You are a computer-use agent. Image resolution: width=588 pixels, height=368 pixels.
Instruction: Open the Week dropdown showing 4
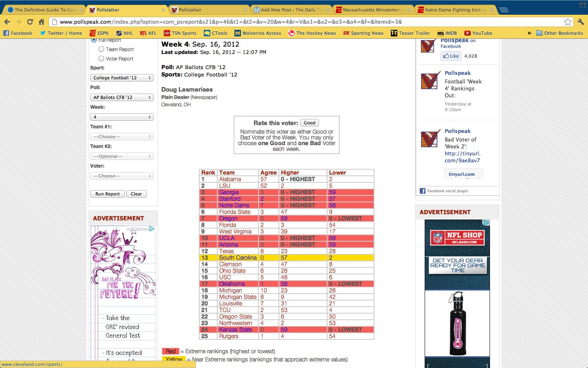click(122, 117)
